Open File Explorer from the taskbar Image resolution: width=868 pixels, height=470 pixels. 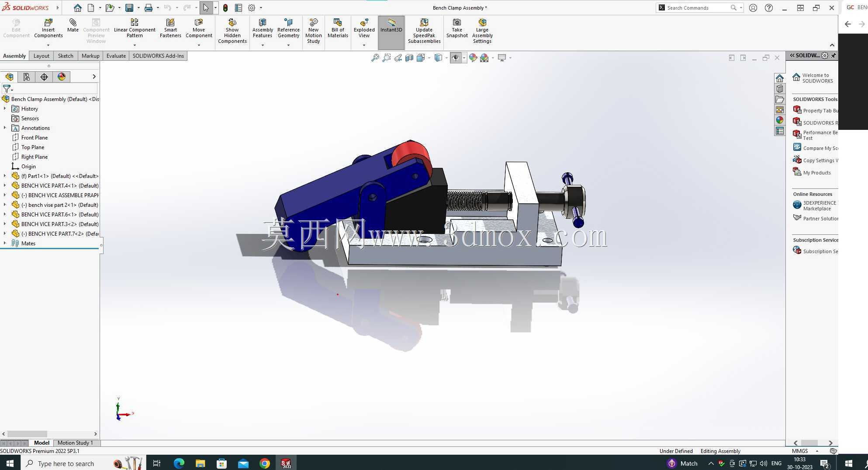(201, 463)
